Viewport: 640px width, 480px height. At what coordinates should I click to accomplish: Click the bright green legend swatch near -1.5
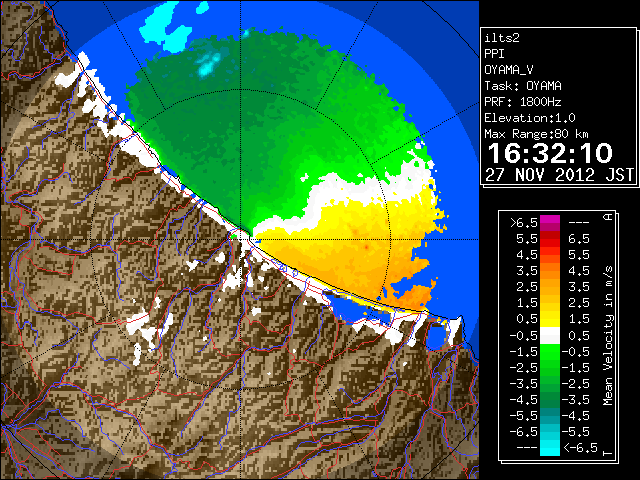pyautogui.click(x=550, y=352)
